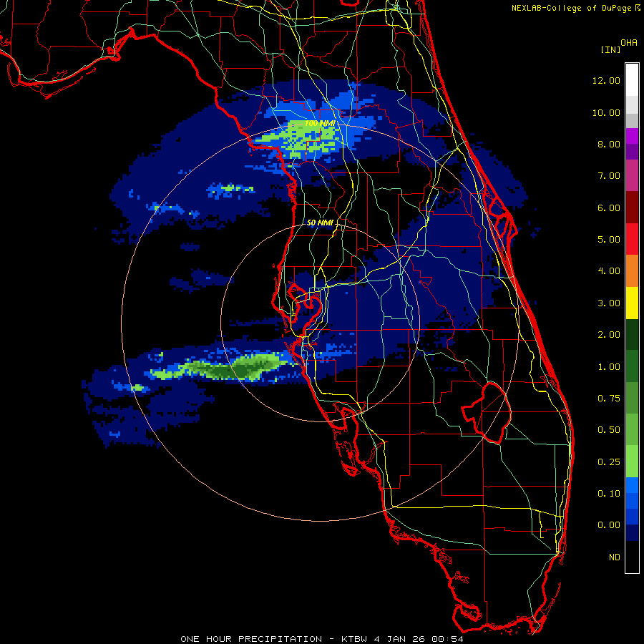Pick the light blue swatch beside 0.10

coord(632,485)
